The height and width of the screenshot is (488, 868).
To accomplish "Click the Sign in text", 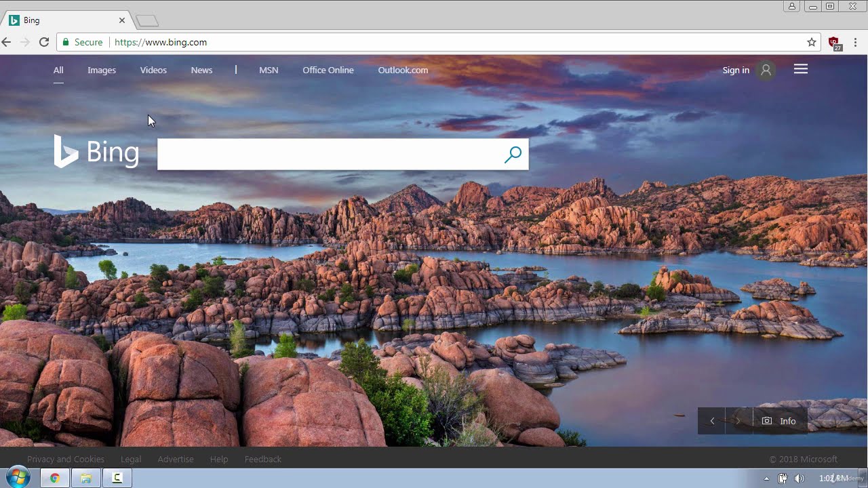I will pyautogui.click(x=736, y=70).
